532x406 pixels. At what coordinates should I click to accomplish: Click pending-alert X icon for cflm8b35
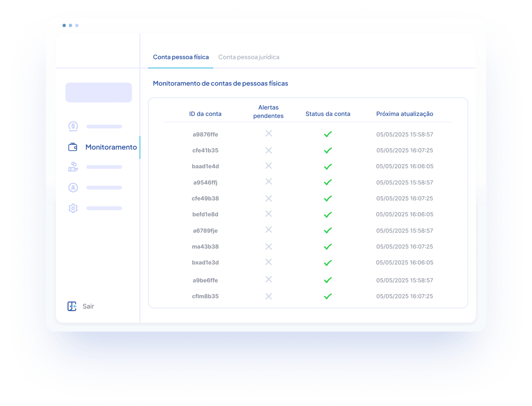pyautogui.click(x=268, y=296)
